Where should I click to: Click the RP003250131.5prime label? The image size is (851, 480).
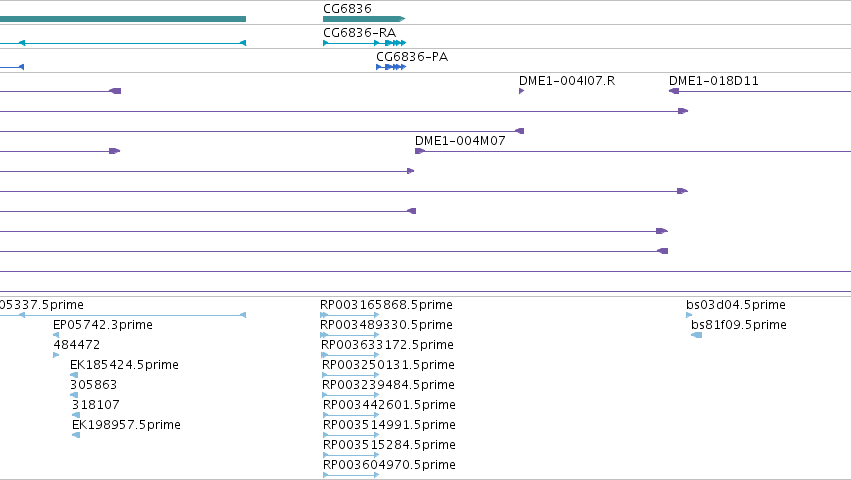[x=388, y=365]
